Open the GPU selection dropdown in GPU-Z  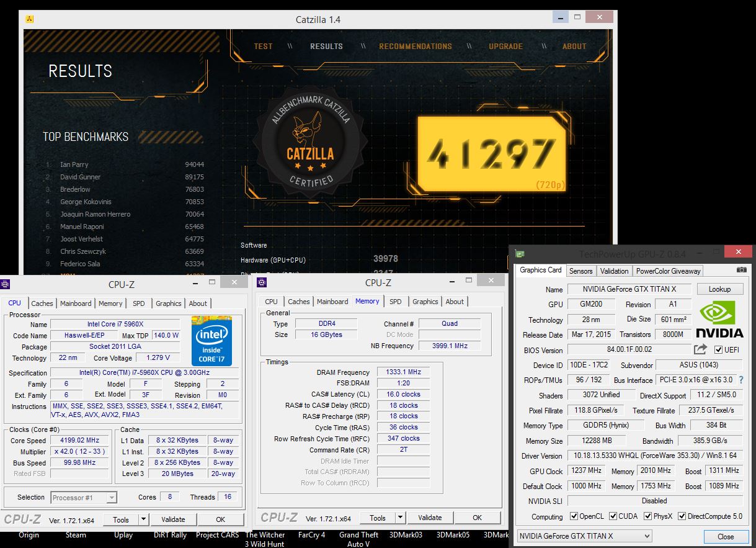[x=584, y=536]
